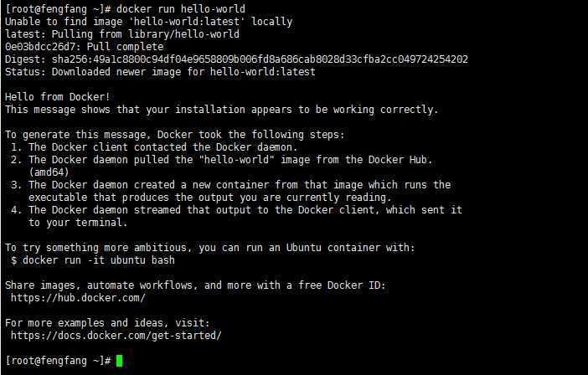Click the 'Unable to find image' message
Image resolution: width=588 pixels, height=375 pixels.
coord(148,22)
